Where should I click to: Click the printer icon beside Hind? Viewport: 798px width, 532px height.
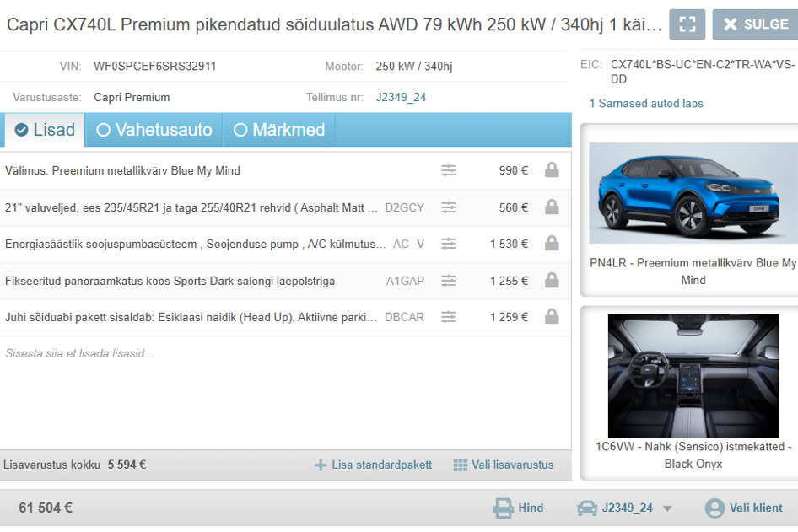tap(502, 508)
